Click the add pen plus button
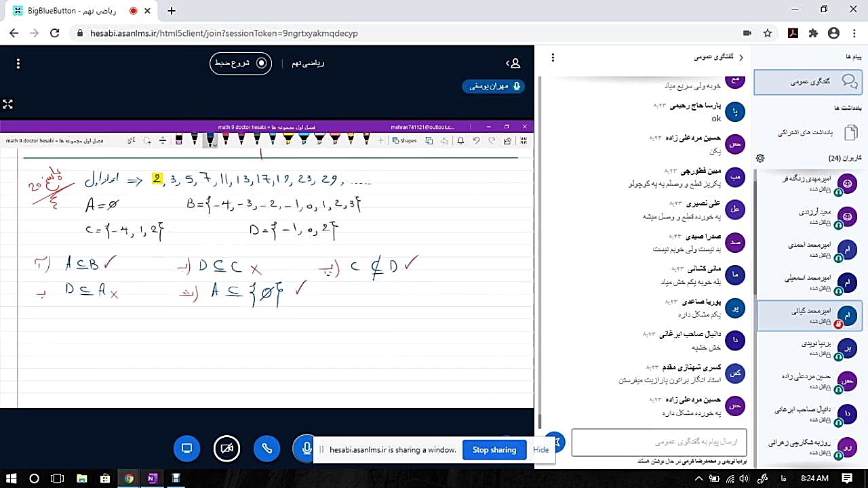The image size is (868, 488). pyautogui.click(x=381, y=140)
